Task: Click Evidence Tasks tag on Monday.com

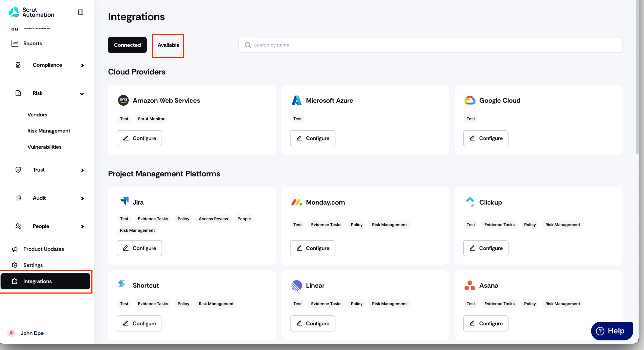Action: coord(326,225)
